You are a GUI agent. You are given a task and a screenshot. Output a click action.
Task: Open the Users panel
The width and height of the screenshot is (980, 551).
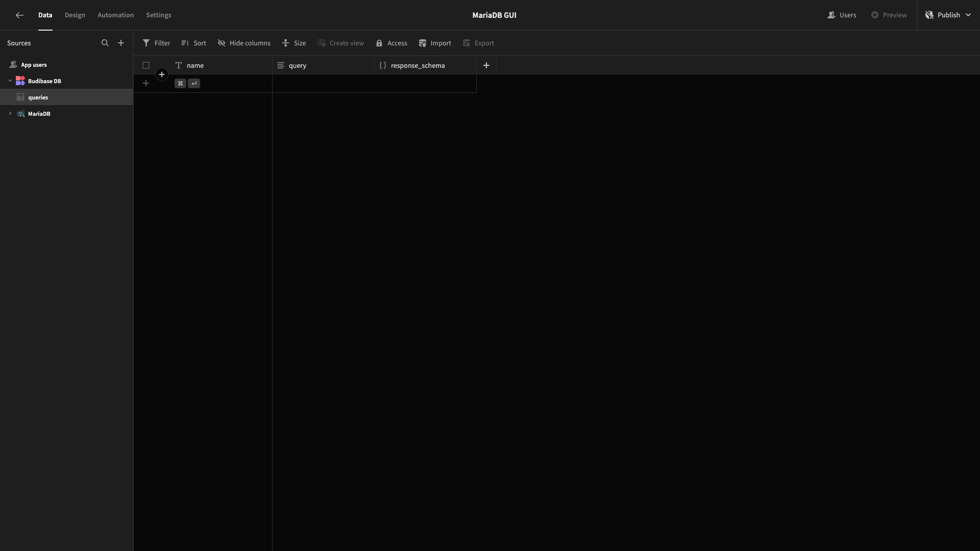(842, 15)
